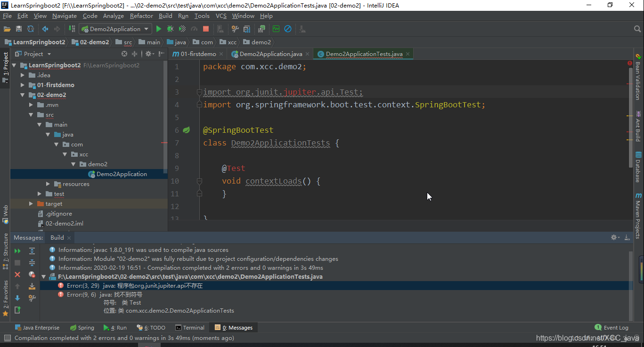Click Collapse All in Messages panel
The width and height of the screenshot is (644, 347).
tap(32, 263)
